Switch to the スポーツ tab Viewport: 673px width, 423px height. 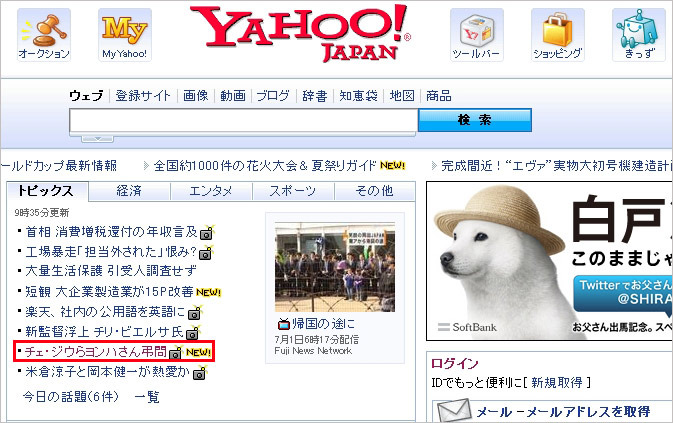(x=293, y=191)
